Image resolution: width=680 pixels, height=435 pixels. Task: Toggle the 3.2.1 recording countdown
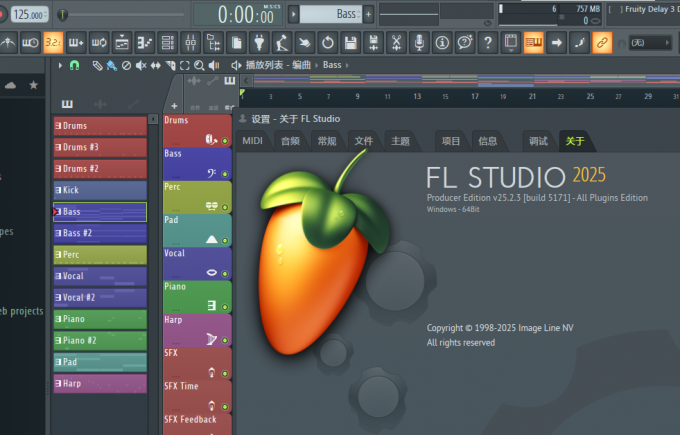pyautogui.click(x=53, y=43)
